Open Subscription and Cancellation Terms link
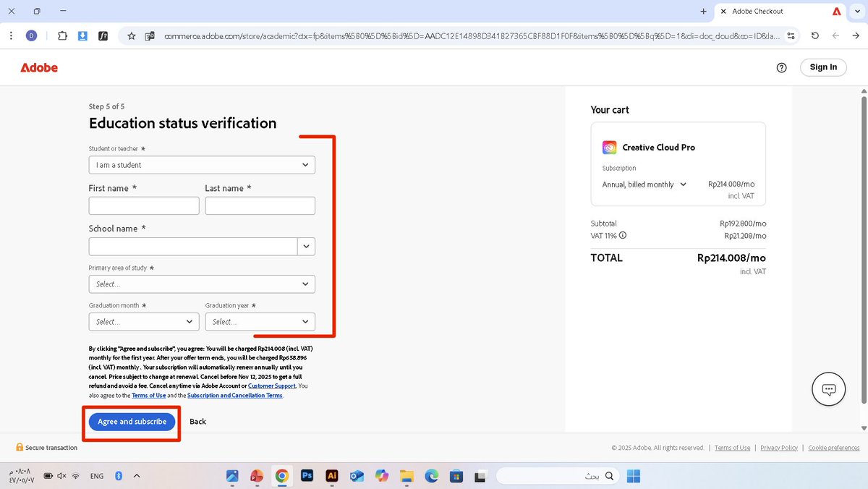 point(235,396)
